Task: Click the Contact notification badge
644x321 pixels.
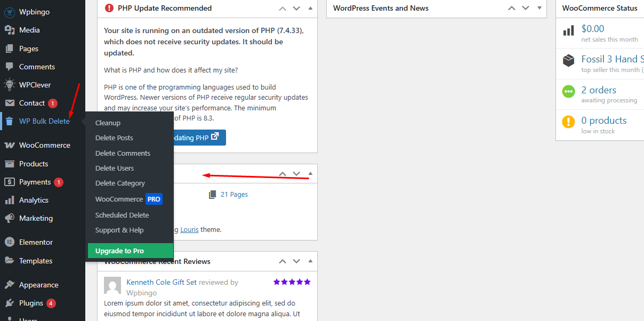Action: (x=53, y=103)
